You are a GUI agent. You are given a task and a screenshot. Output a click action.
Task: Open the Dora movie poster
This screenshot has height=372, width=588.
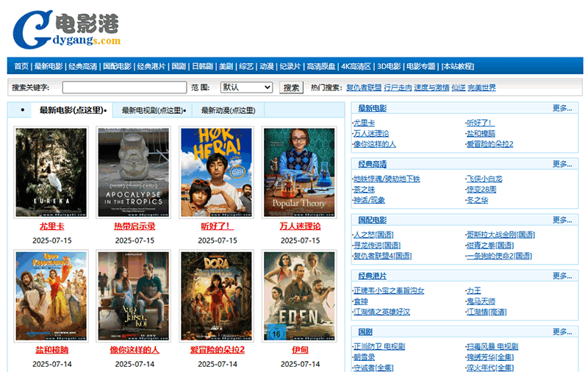(216, 296)
